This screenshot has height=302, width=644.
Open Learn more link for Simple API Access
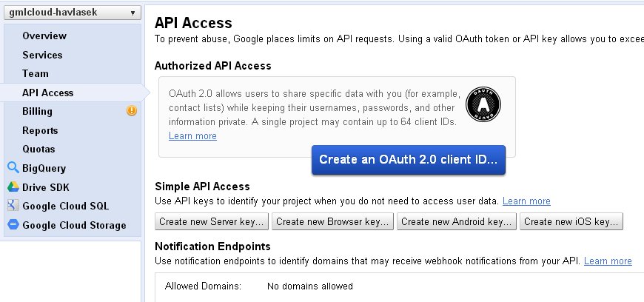point(526,201)
